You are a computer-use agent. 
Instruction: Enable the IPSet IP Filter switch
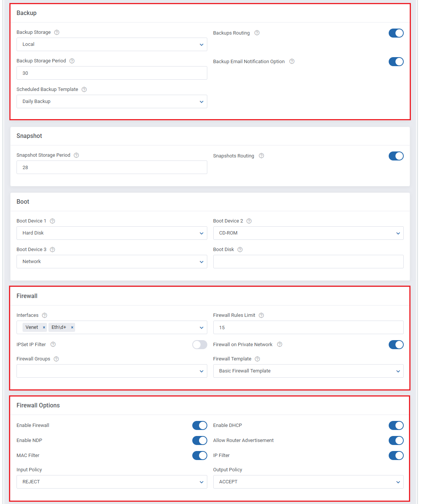(199, 345)
